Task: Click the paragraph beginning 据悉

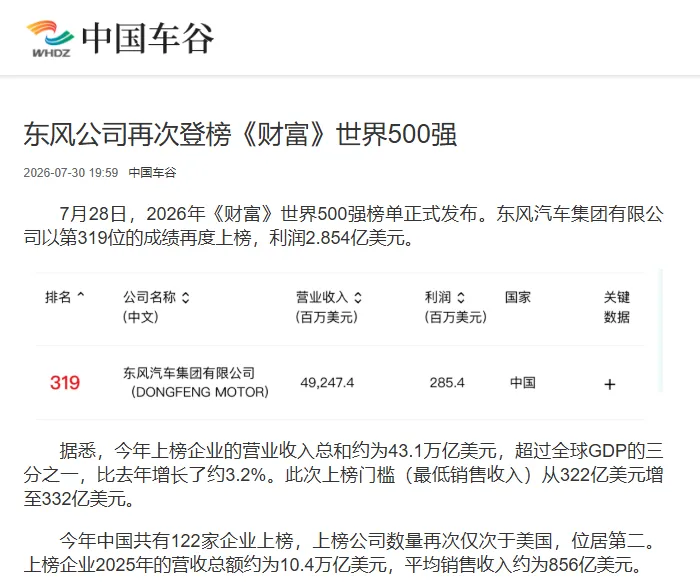Action: click(343, 475)
